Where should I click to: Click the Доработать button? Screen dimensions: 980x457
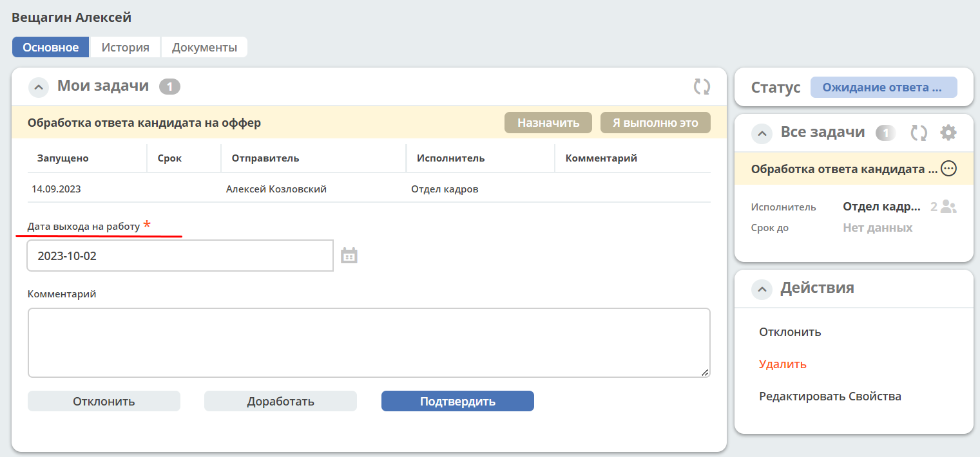pos(280,401)
